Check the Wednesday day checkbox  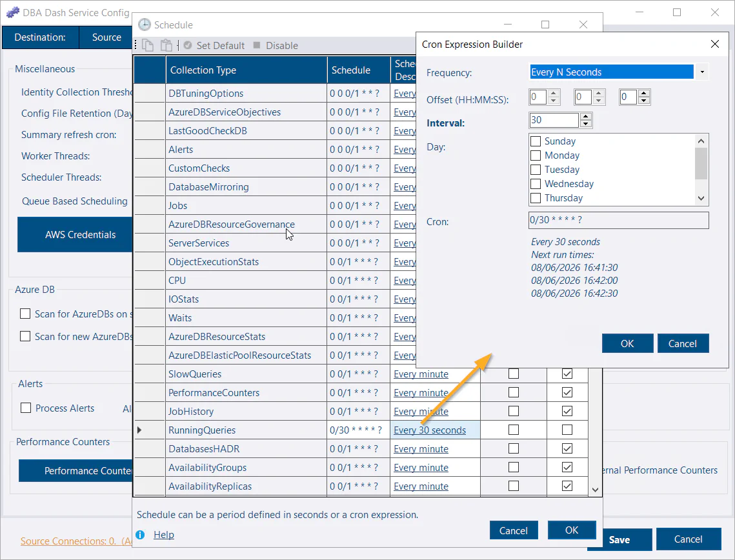click(536, 184)
